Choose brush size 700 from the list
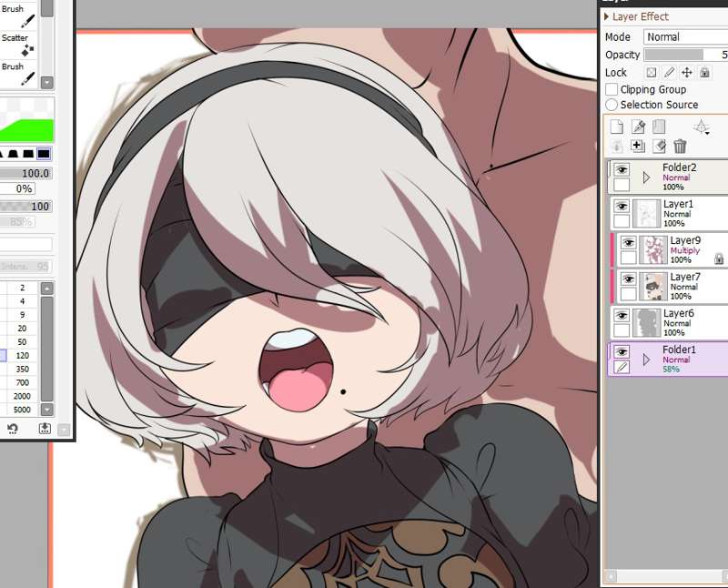728x588 pixels. click(22, 382)
